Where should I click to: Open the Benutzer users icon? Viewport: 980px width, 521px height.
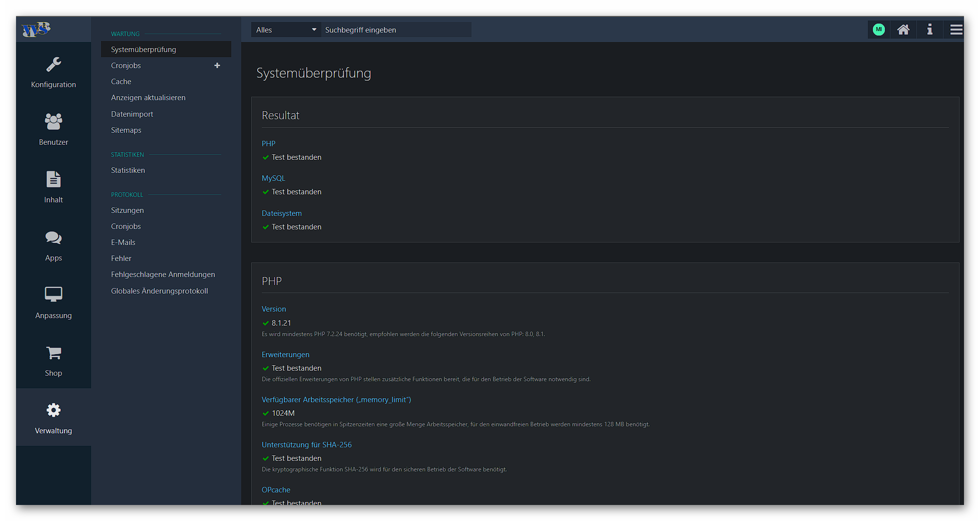[x=54, y=122]
